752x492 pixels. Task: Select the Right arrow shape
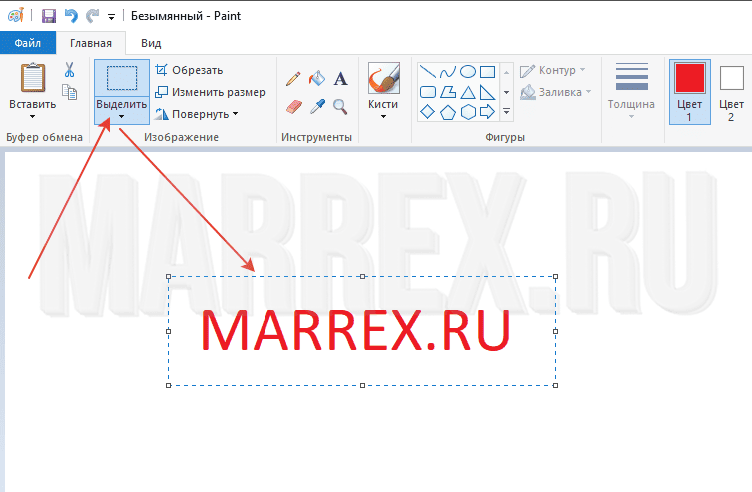(488, 112)
